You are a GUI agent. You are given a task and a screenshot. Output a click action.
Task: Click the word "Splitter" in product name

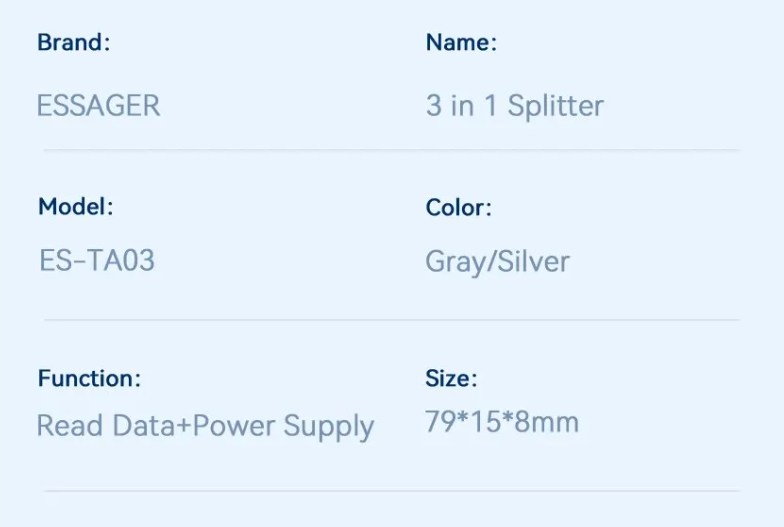[x=555, y=106]
